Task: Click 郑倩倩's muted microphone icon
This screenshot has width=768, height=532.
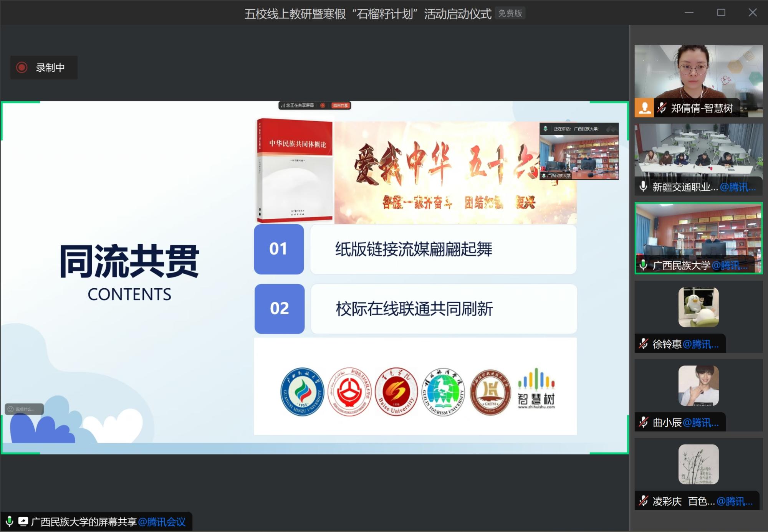Action: [661, 108]
